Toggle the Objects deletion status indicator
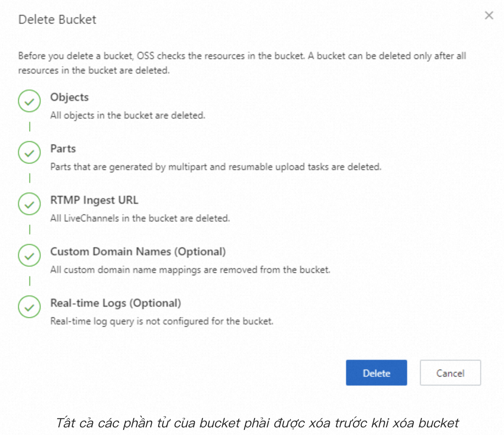The image size is (504, 435). click(x=29, y=101)
